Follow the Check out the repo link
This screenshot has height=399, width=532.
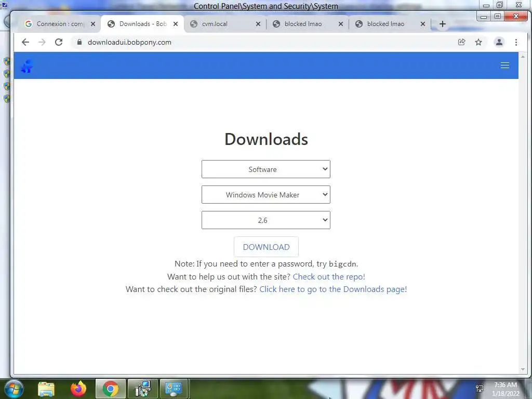point(329,276)
